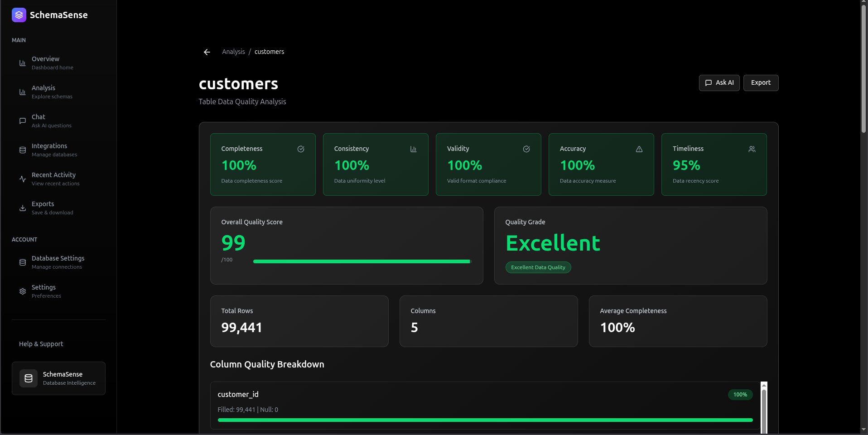Screen dimensions: 868x435
Task: Open the Database Settings connection icon
Action: (x=22, y=262)
